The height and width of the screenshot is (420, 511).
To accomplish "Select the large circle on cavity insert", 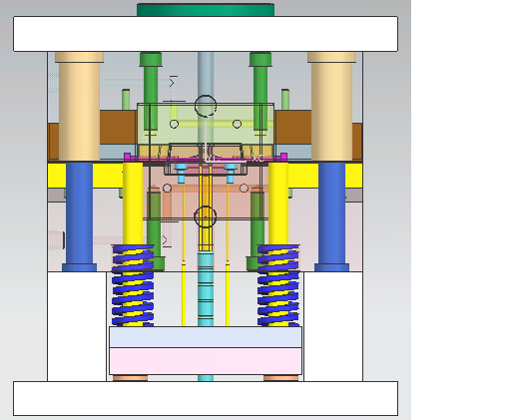I will pyautogui.click(x=206, y=106).
